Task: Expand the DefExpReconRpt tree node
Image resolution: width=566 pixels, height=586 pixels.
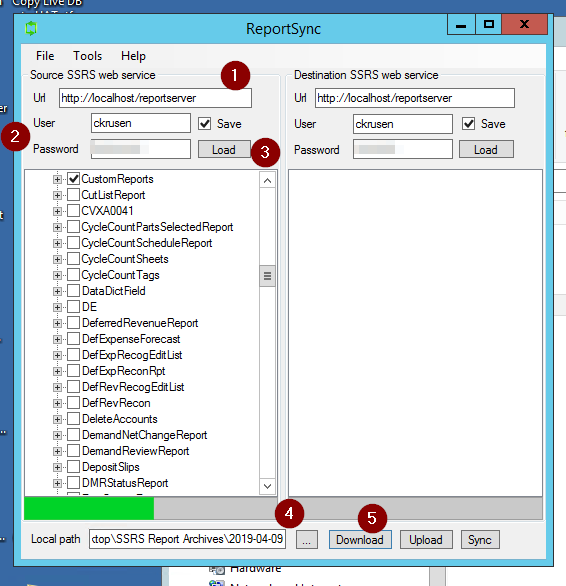Action: [57, 371]
